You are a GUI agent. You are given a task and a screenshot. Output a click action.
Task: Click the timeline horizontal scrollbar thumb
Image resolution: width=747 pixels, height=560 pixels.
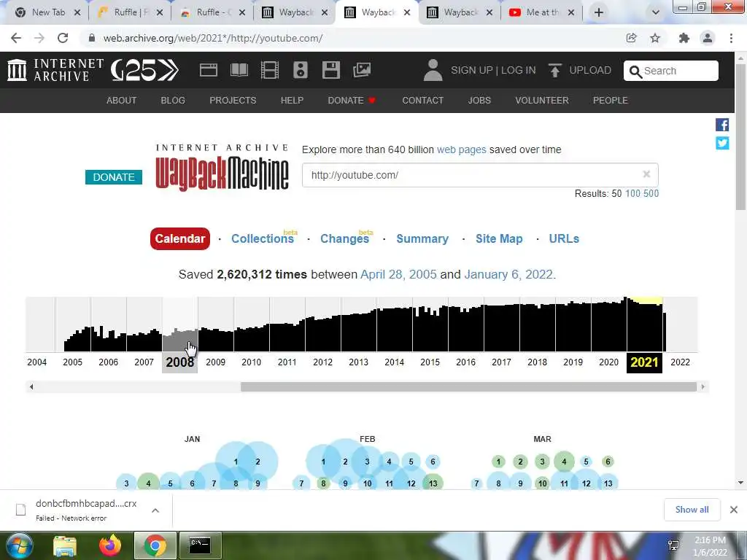tap(468, 386)
